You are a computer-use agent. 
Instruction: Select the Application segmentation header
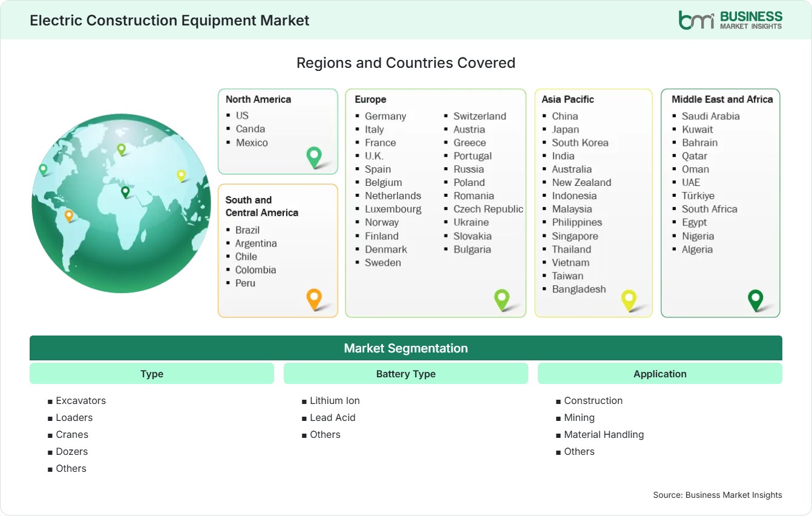click(660, 374)
